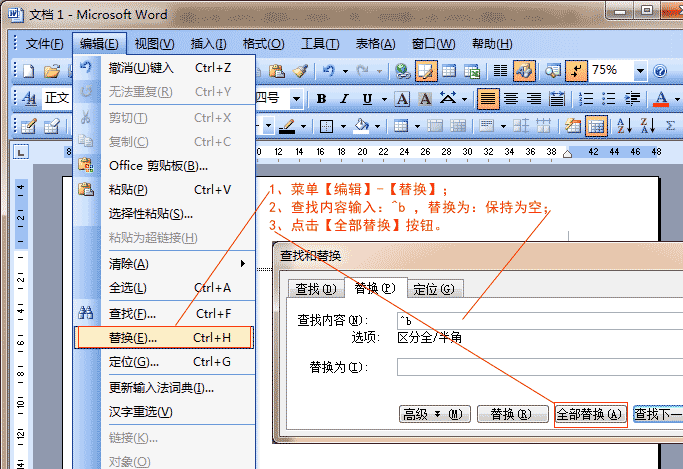The width and height of the screenshot is (683, 469).
Task: Apply the outside border icon
Action: [x=326, y=126]
